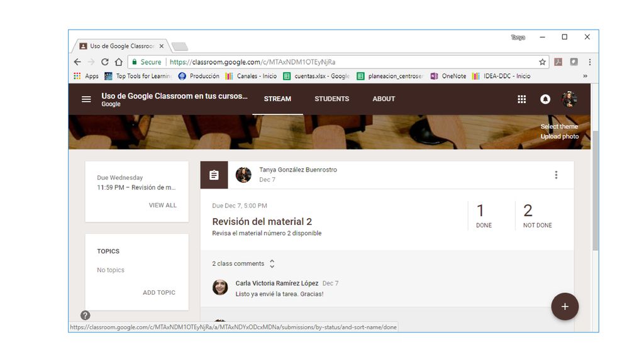Viewport: 644px width, 362px height.
Task: Go back with the browser arrow
Action: (x=77, y=62)
